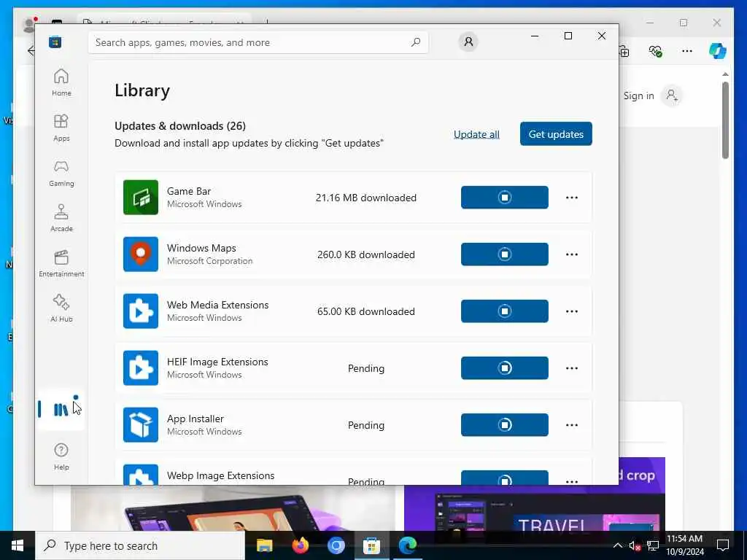This screenshot has height=560, width=747.
Task: Go to Home in Store sidebar
Action: coord(61,82)
